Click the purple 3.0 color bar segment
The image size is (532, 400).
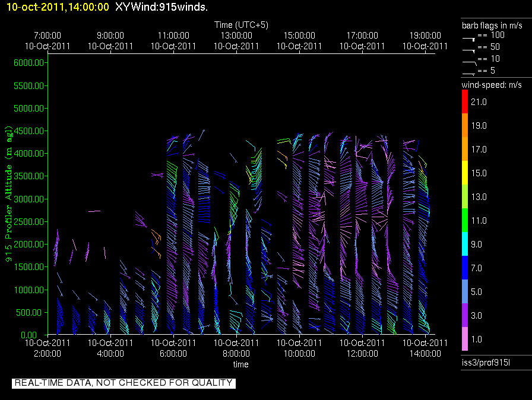pos(465,315)
